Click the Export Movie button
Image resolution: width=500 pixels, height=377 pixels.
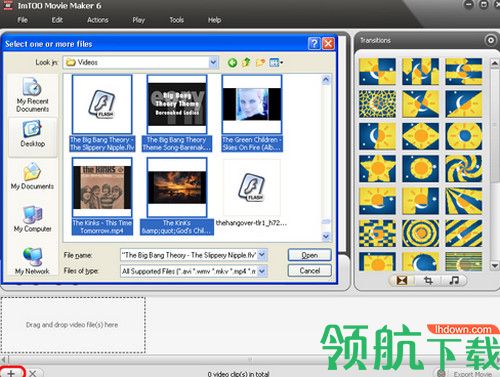pyautogui.click(x=467, y=373)
